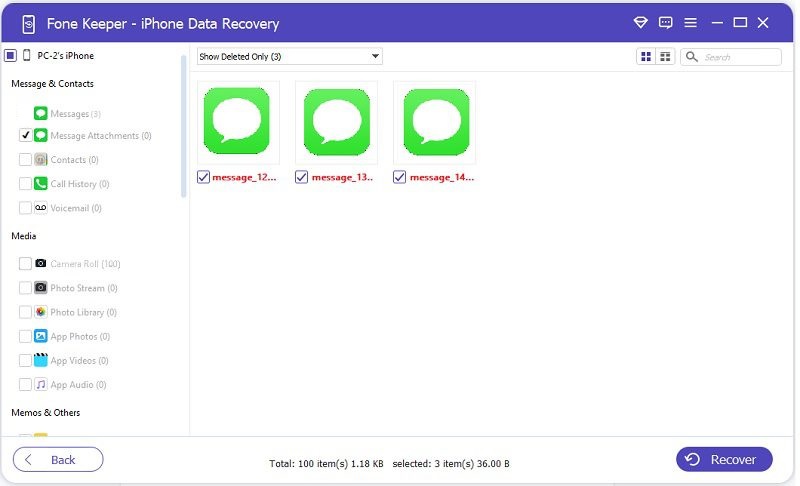Switch to large thumbnail grid view

coord(646,57)
